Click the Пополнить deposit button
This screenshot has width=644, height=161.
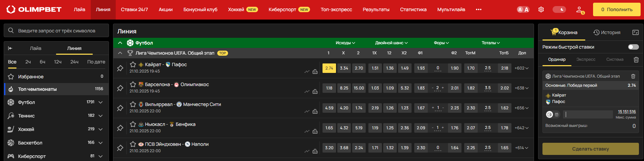[617, 9]
